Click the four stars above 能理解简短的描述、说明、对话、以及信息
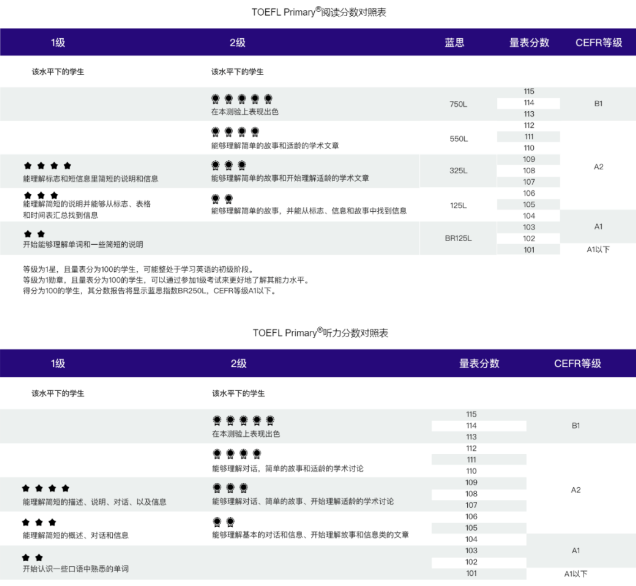This screenshot has width=636, height=586. coord(46,488)
